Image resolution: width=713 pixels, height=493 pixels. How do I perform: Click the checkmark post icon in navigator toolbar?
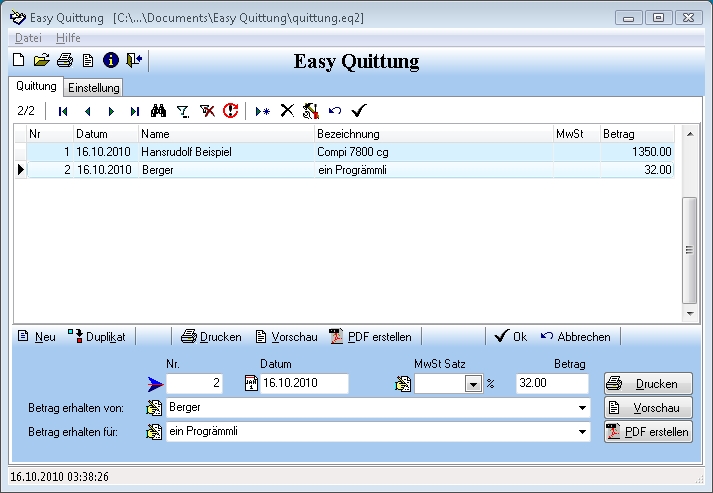pos(359,111)
